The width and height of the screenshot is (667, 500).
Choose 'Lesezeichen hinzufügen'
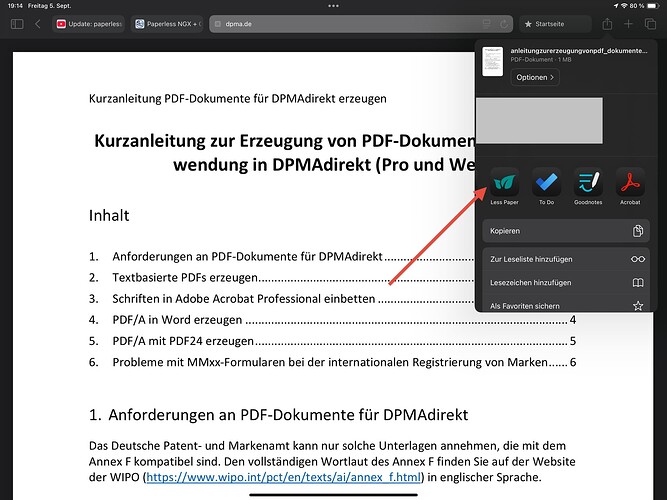(566, 283)
